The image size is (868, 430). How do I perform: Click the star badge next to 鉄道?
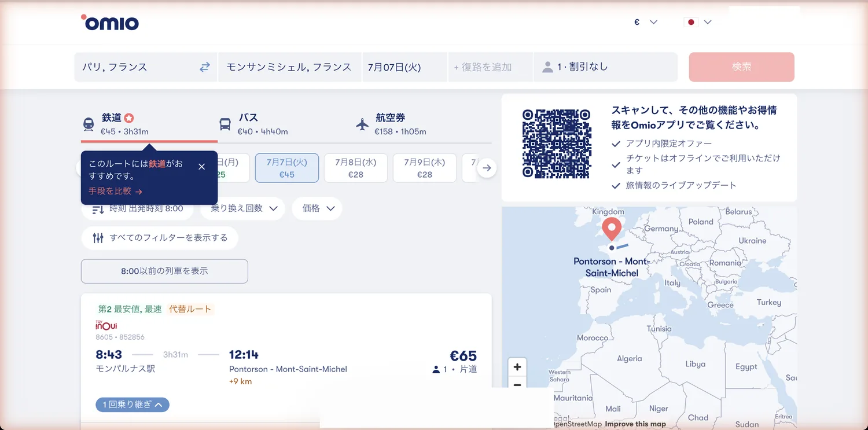pyautogui.click(x=129, y=118)
